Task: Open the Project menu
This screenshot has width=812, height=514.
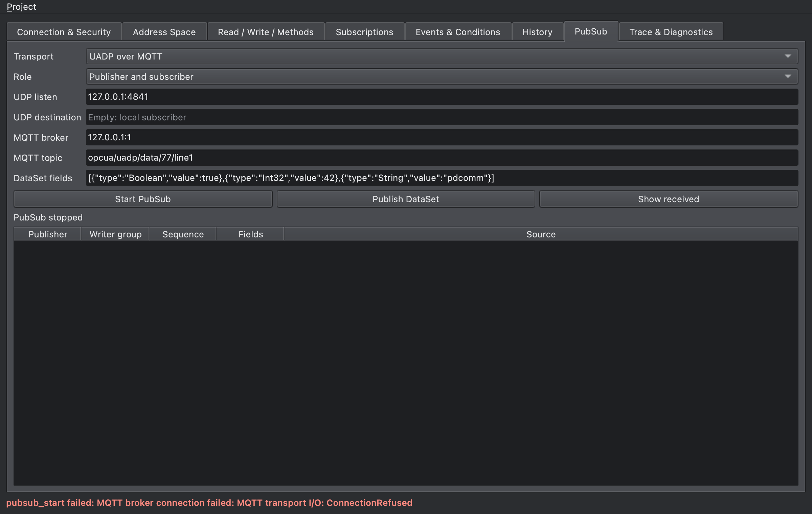Action: [21, 7]
